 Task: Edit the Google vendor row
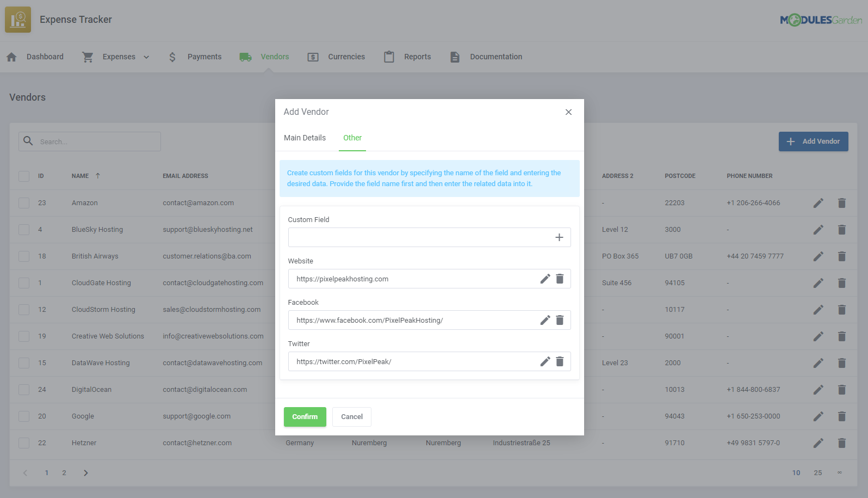point(819,416)
